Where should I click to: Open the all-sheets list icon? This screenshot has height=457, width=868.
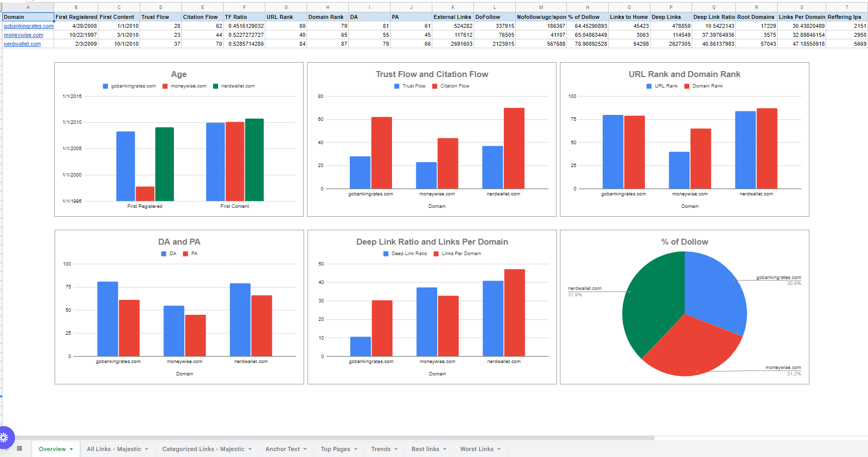click(19, 449)
